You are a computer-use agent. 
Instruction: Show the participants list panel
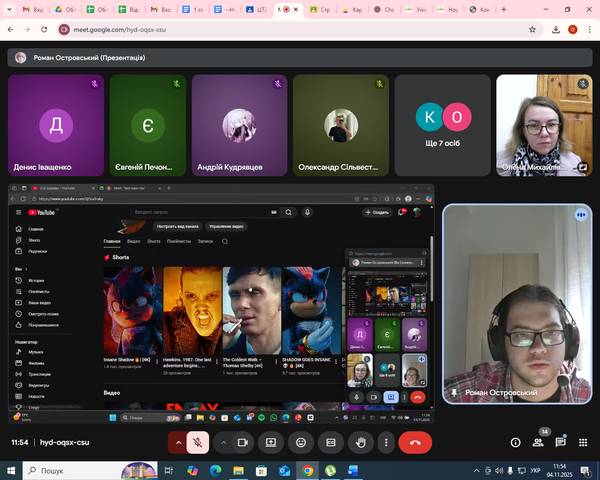[x=540, y=442]
